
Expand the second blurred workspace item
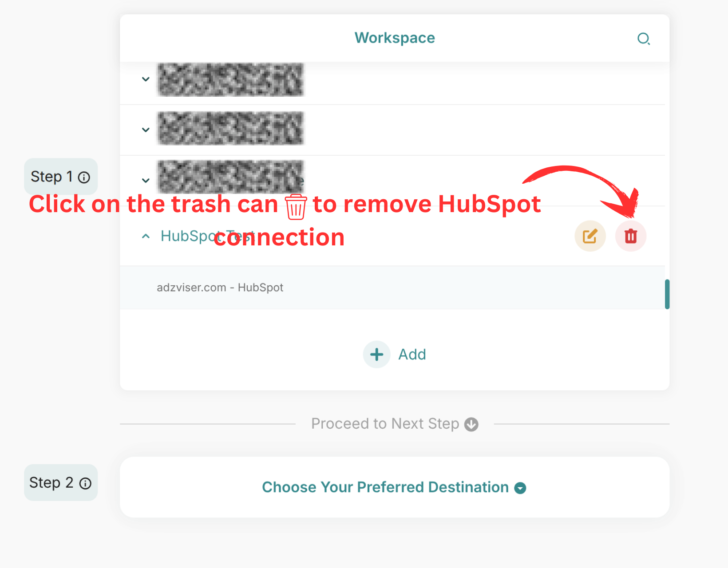pyautogui.click(x=145, y=130)
